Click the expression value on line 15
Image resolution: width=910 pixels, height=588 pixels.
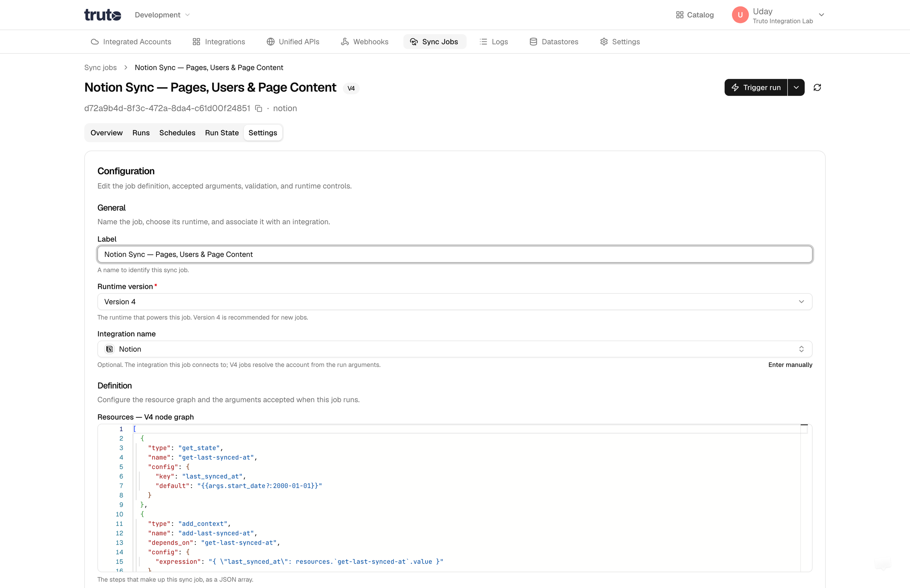click(326, 561)
